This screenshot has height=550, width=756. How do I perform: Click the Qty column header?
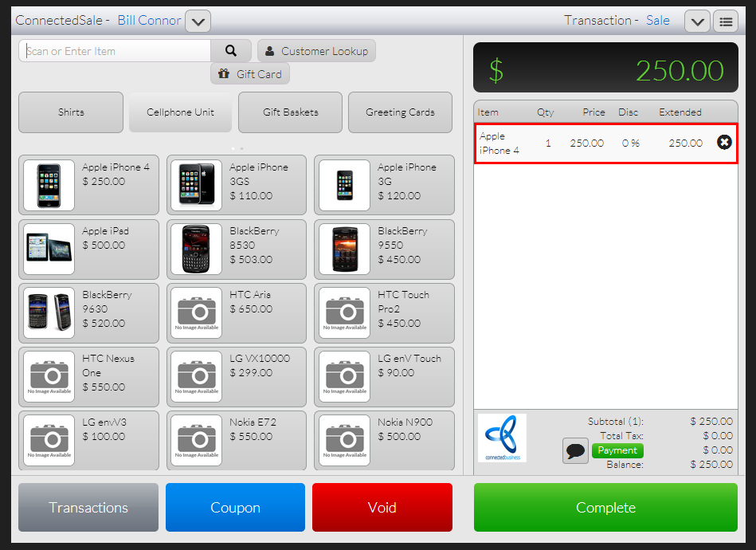tap(546, 112)
